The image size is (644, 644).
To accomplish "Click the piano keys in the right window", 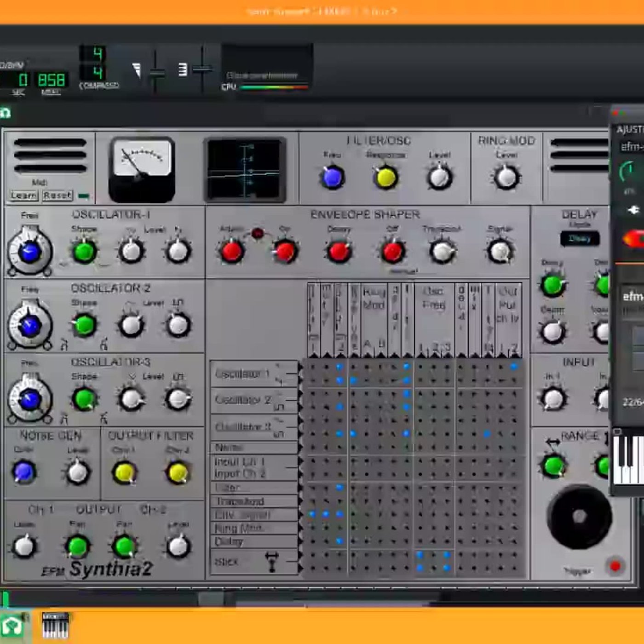I will (x=628, y=459).
